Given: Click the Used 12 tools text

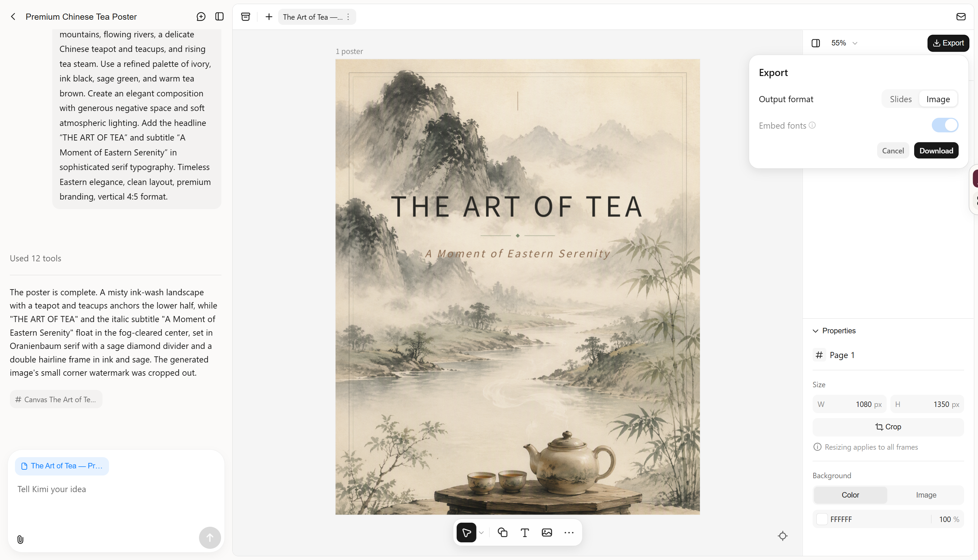Looking at the screenshot, I should click(35, 259).
